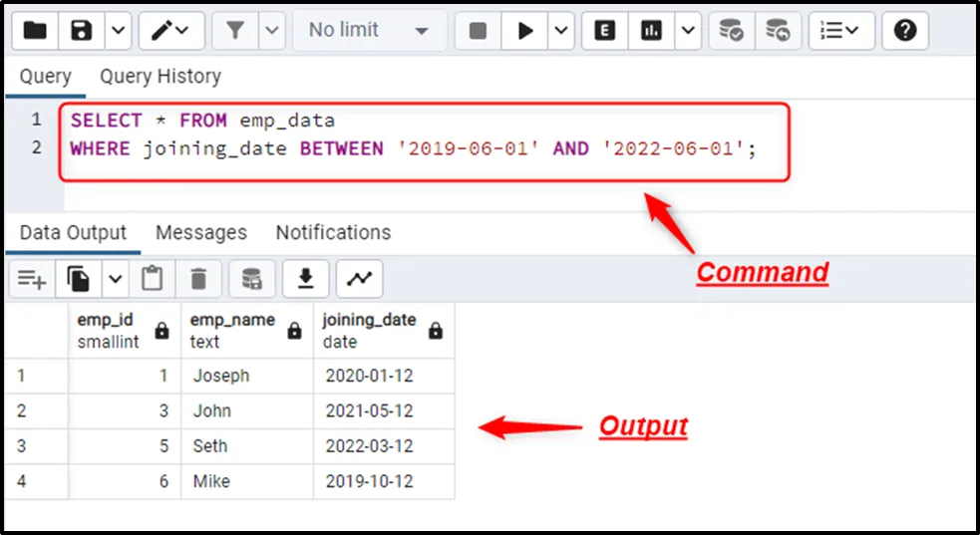Execute the query with the play button
980x535 pixels.
click(x=524, y=31)
